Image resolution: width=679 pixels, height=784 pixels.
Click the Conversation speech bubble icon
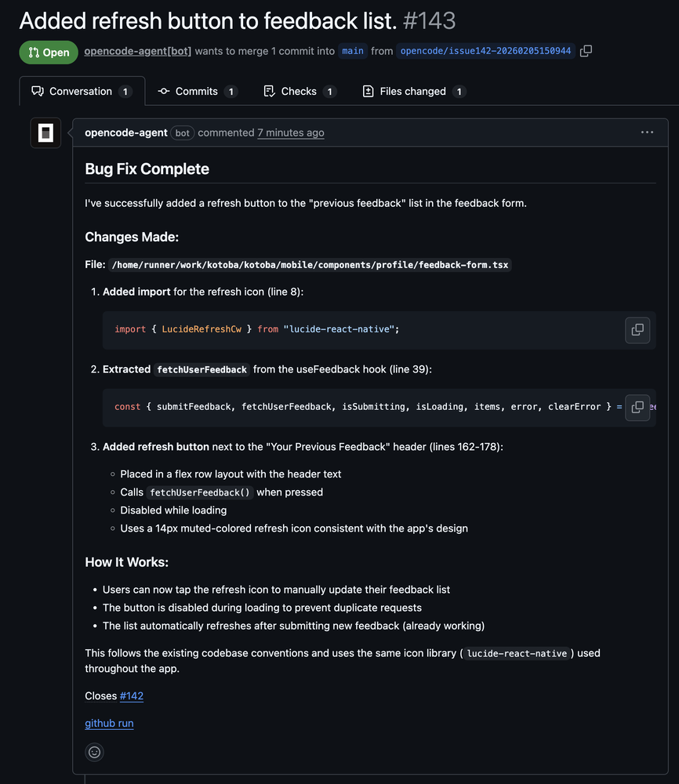coord(37,91)
